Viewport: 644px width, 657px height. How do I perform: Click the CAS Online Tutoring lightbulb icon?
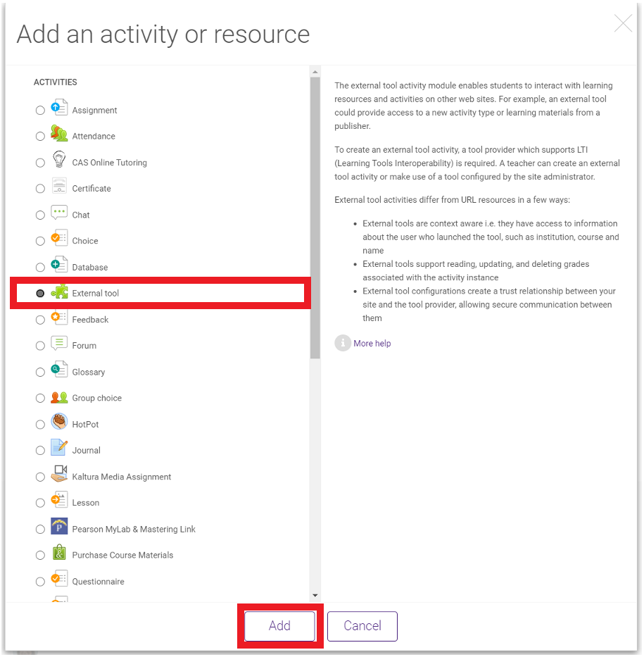coord(59,160)
